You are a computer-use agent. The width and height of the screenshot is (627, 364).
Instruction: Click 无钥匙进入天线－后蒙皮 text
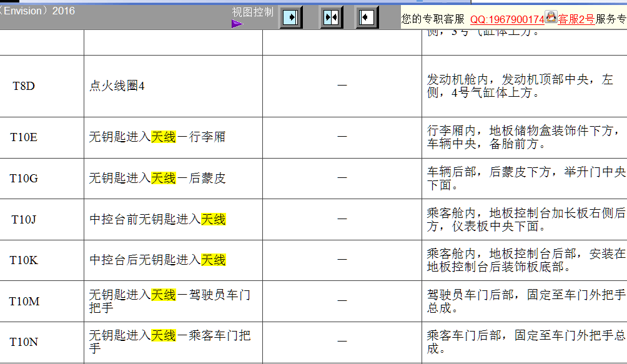pos(157,178)
